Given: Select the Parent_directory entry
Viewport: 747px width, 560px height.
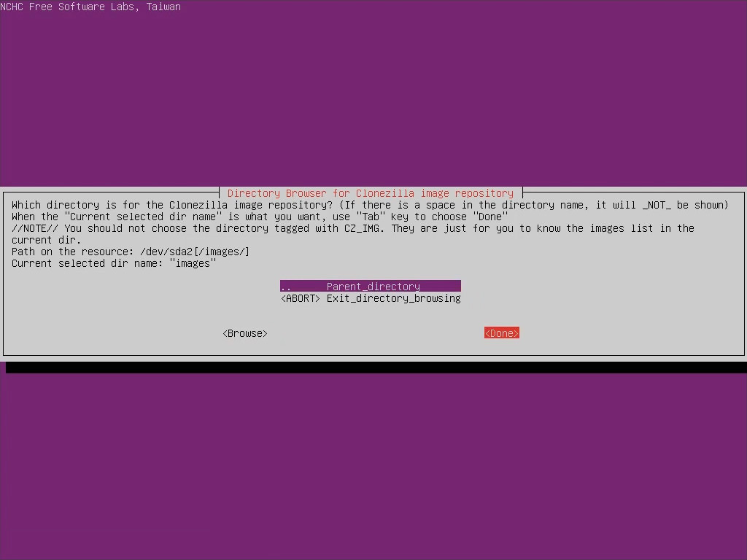Looking at the screenshot, I should coord(373,287).
